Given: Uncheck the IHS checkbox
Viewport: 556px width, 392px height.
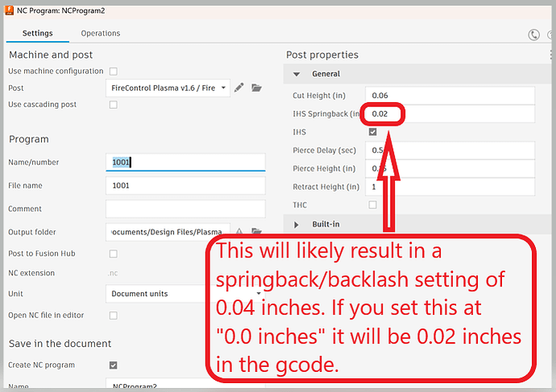Looking at the screenshot, I should coord(372,132).
